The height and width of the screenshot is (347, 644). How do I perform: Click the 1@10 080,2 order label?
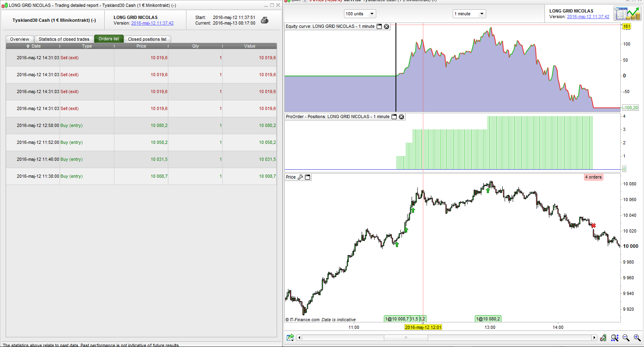click(488, 319)
